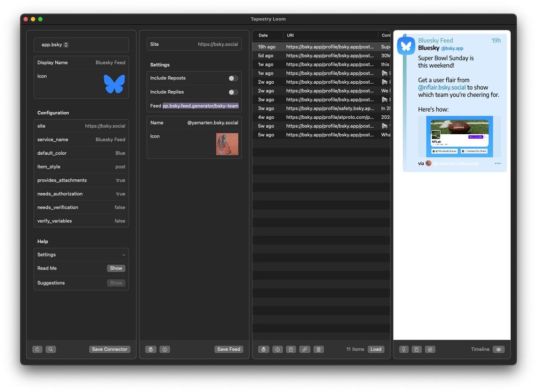The image size is (537, 392).
Task: Click the document icon under the preview
Action: tap(417, 349)
